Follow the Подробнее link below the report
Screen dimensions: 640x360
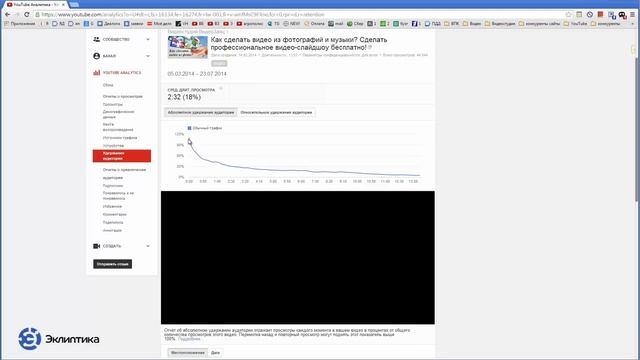click(x=189, y=339)
